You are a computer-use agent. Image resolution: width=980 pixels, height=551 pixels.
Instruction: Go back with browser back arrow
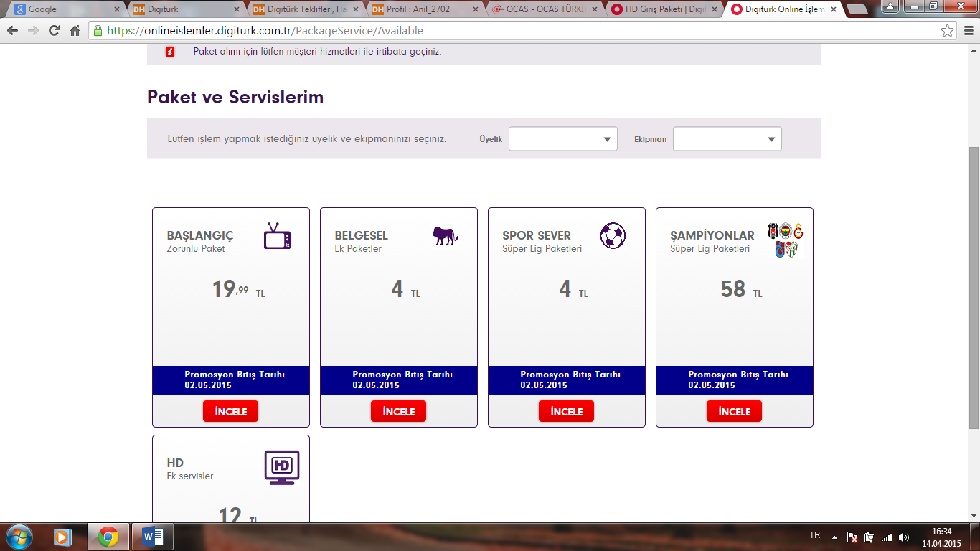tap(13, 31)
